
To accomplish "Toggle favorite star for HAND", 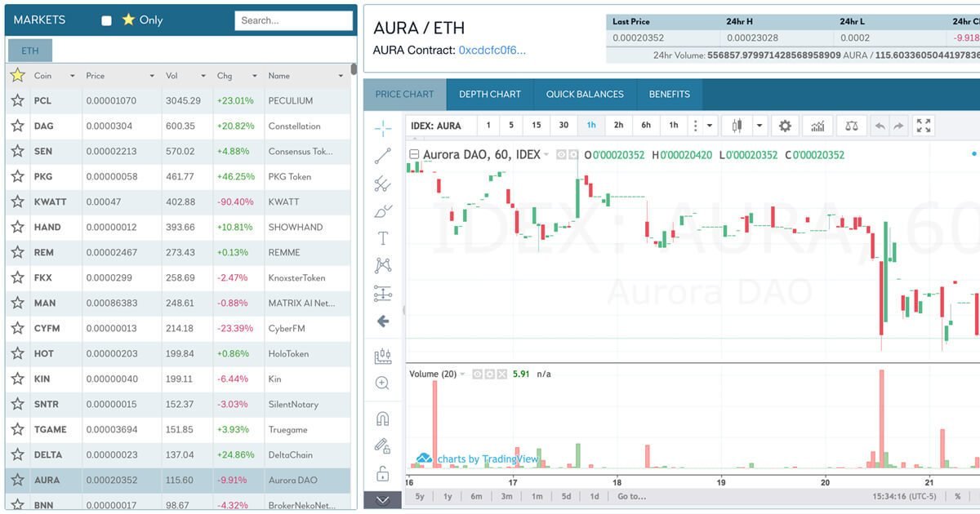I will 17,227.
